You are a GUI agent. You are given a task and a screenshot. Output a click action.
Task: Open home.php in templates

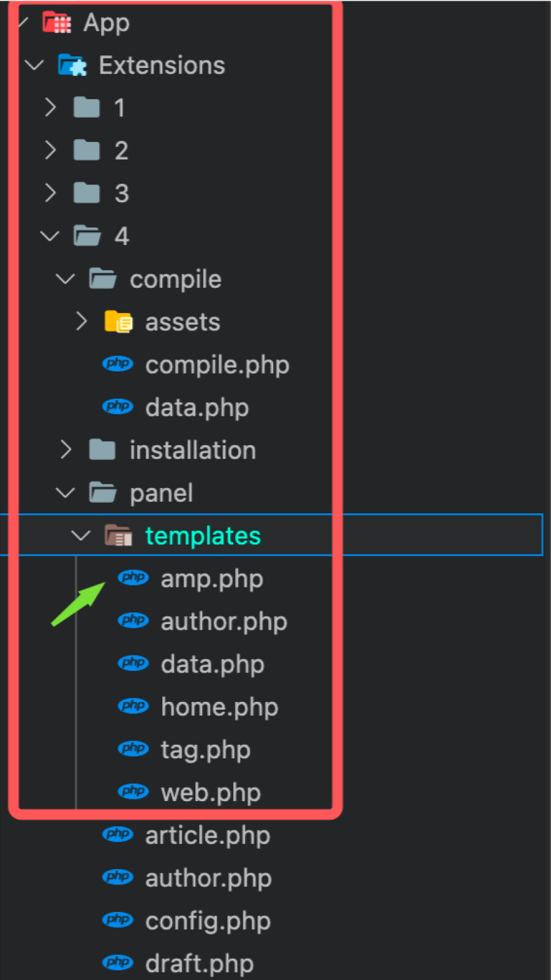click(219, 707)
